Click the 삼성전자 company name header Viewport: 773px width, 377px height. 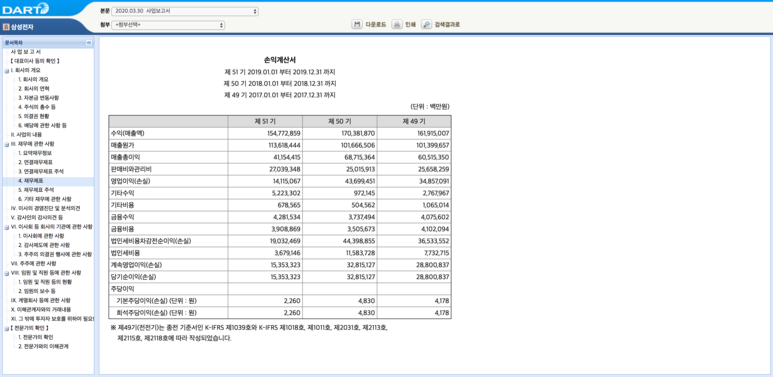[x=23, y=28]
